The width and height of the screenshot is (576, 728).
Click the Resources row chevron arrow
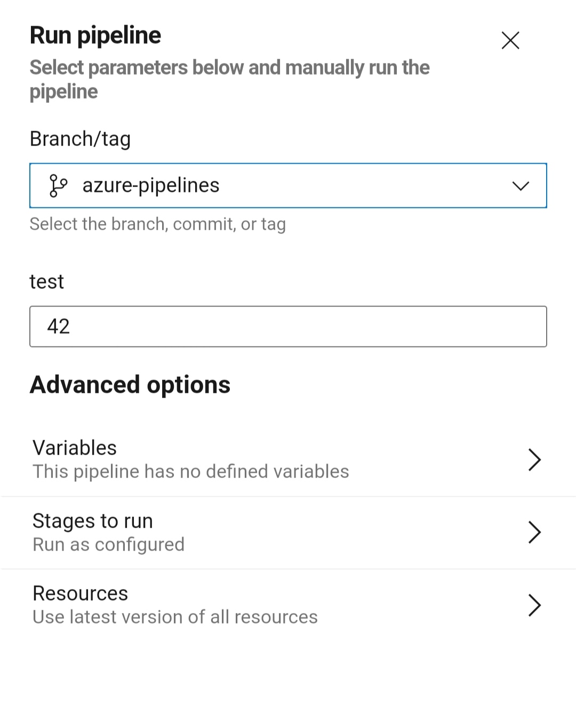click(x=534, y=605)
